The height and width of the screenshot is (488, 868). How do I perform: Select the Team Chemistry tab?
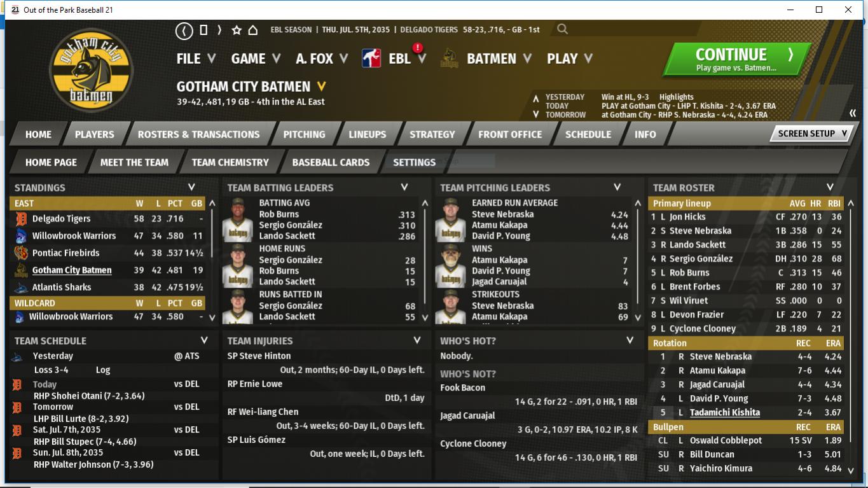[230, 162]
